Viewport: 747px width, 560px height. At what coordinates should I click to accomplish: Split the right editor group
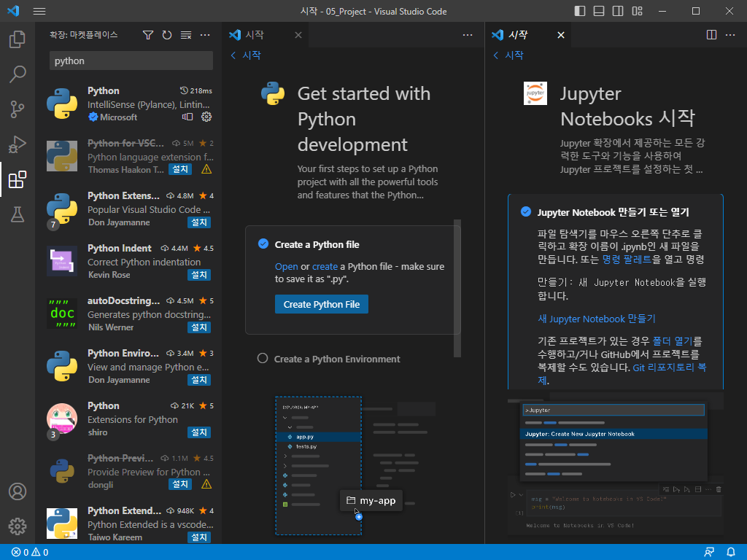pyautogui.click(x=711, y=35)
